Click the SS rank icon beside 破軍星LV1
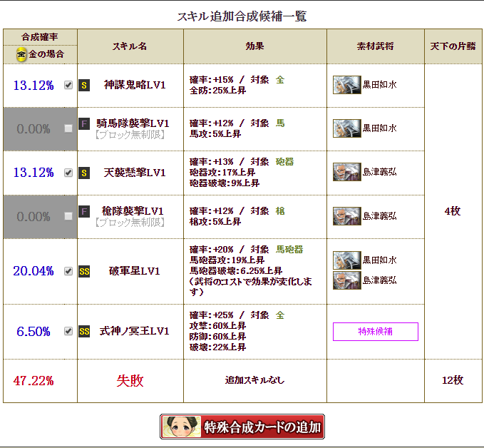 pos(84,272)
